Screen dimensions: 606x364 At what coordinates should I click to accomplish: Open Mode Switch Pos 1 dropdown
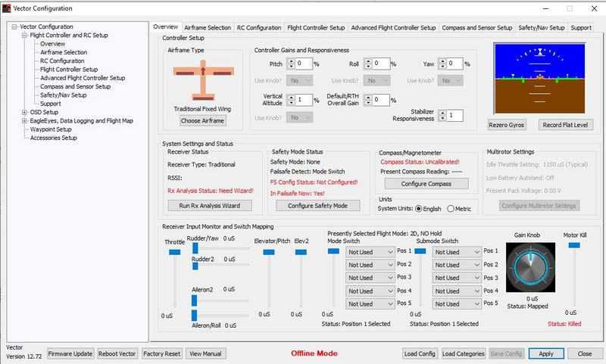tap(370, 252)
